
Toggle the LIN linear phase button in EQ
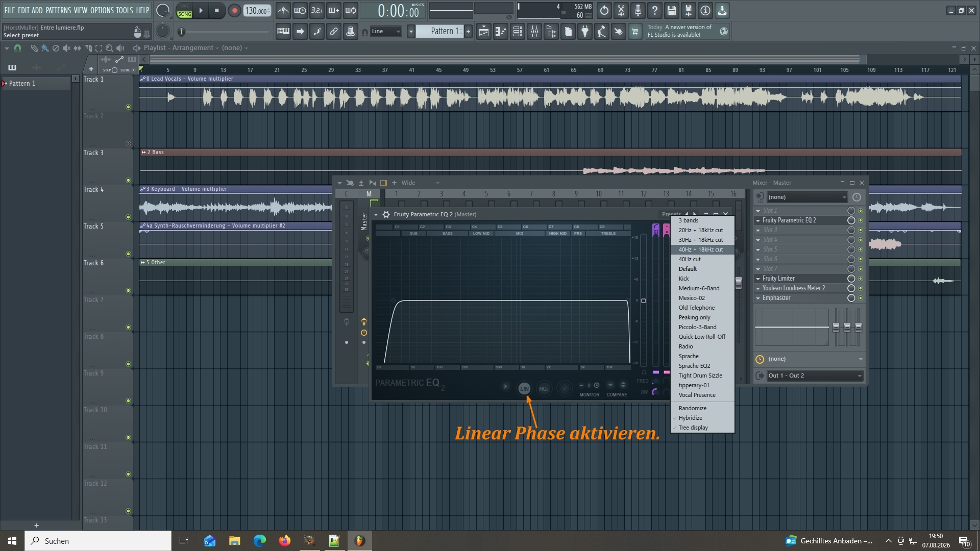(524, 388)
